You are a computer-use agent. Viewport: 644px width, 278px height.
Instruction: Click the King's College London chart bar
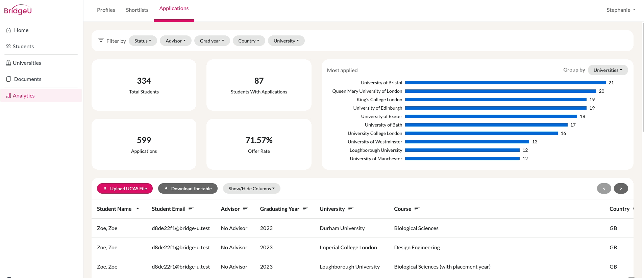click(x=496, y=100)
